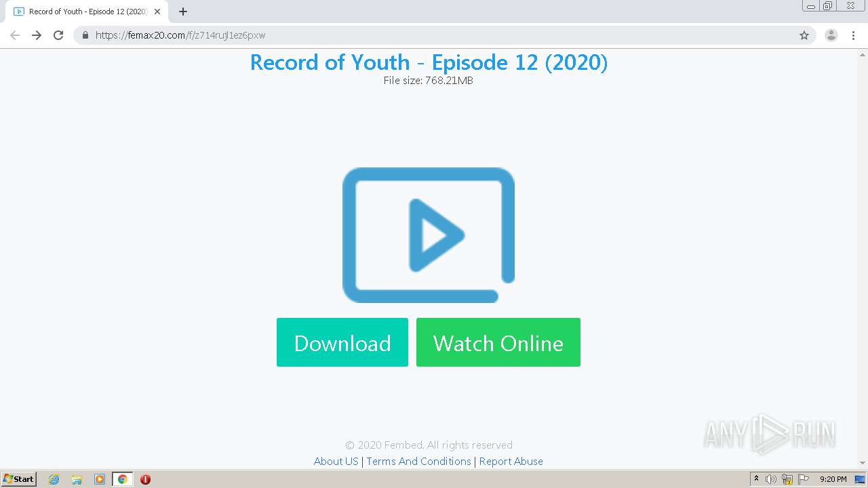Click the 2020 Fembed copyright text
868x488 pixels.
tap(429, 445)
